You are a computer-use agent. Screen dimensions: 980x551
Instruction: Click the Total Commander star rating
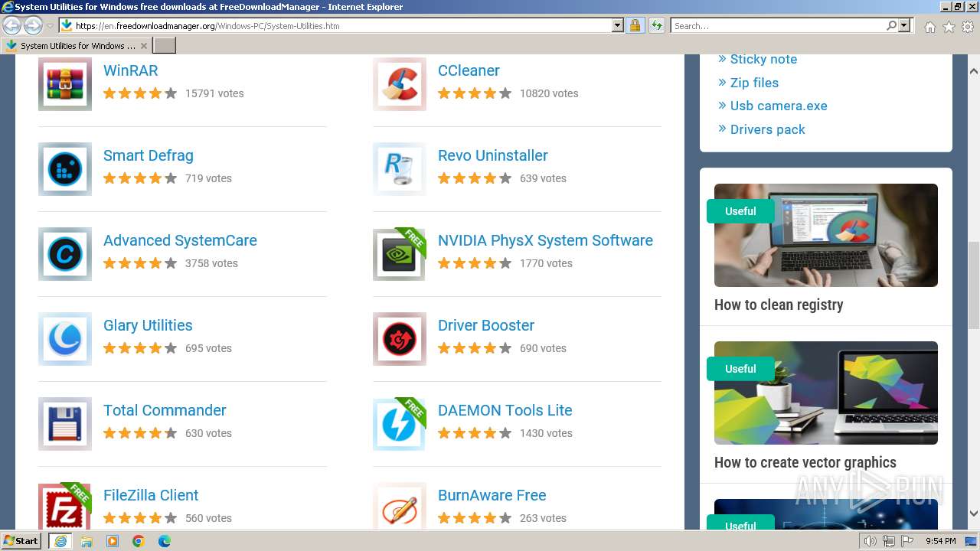coord(140,433)
